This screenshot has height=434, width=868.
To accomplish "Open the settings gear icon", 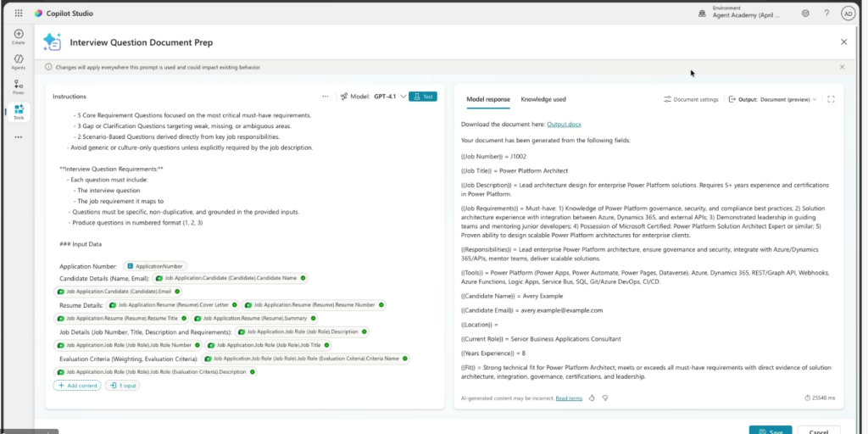I will pos(805,14).
